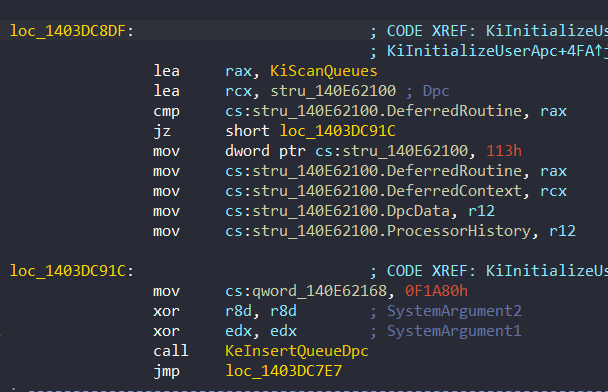Click the Dpc comment
The height and width of the screenshot is (392, 608).
[x=436, y=91]
